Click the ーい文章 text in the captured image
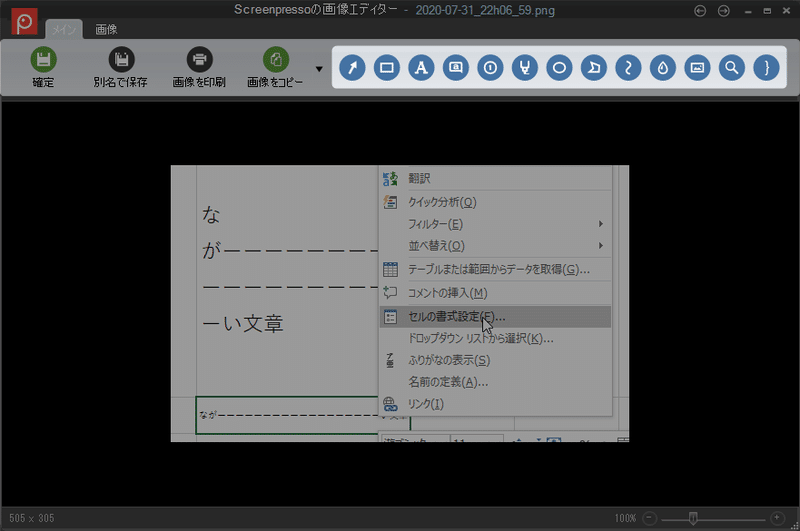 [243, 324]
